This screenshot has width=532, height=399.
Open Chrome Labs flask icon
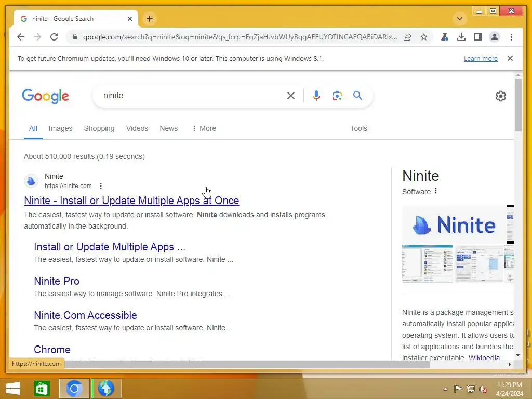[x=445, y=37]
